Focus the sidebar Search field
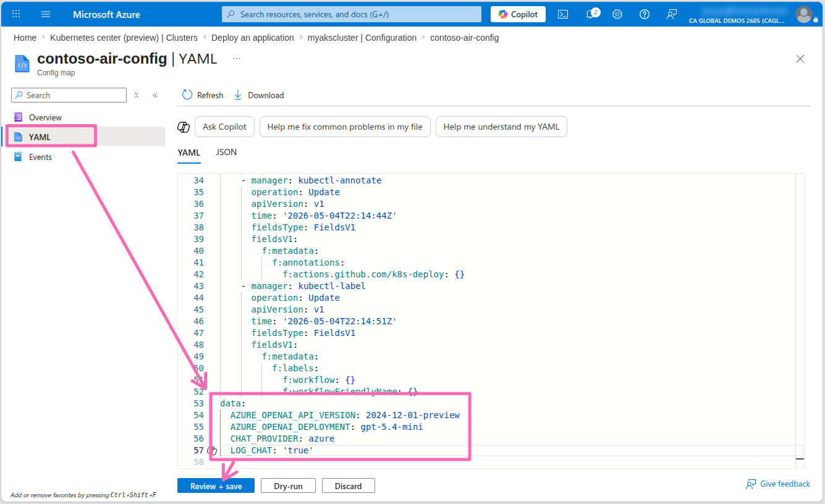Image resolution: width=825 pixels, height=504 pixels. coord(69,95)
